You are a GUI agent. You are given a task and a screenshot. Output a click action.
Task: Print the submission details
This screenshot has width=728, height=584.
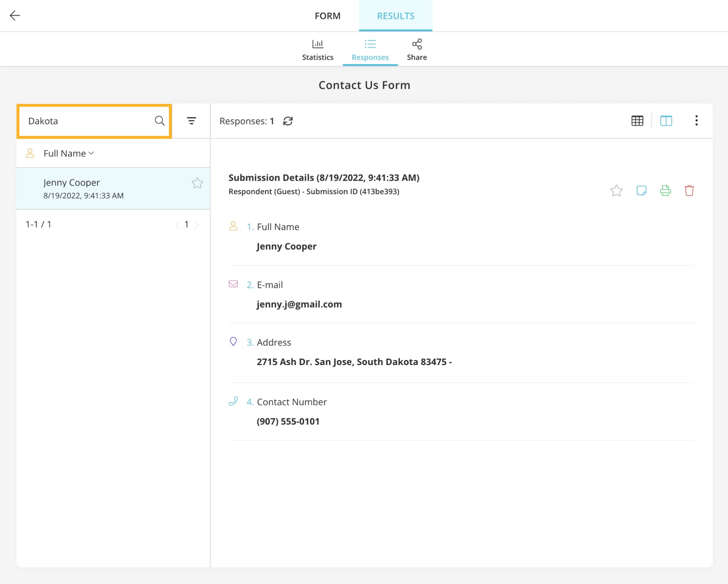point(665,190)
